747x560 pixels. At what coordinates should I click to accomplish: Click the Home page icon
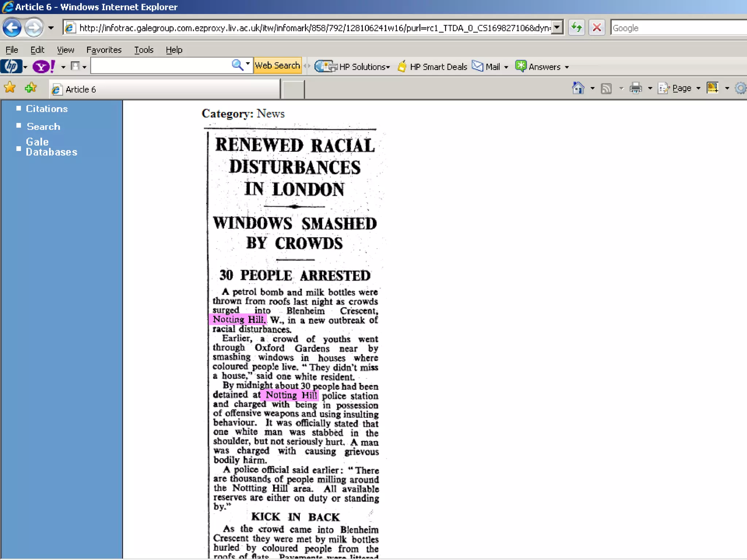pyautogui.click(x=578, y=88)
